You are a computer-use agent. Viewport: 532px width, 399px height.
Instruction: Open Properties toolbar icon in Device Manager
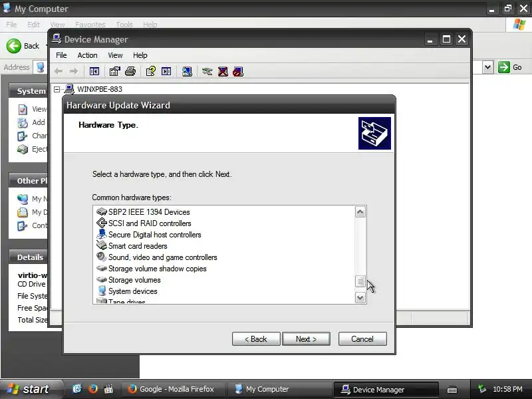[114, 71]
